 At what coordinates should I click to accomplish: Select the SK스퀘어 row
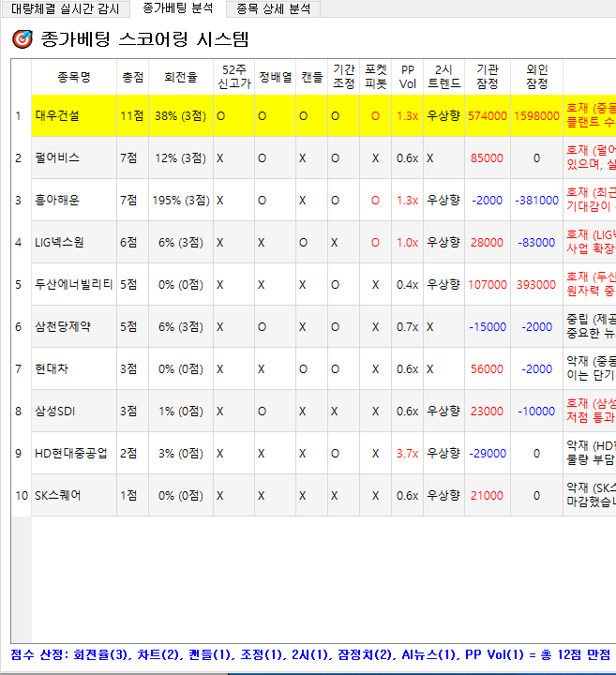click(58, 496)
